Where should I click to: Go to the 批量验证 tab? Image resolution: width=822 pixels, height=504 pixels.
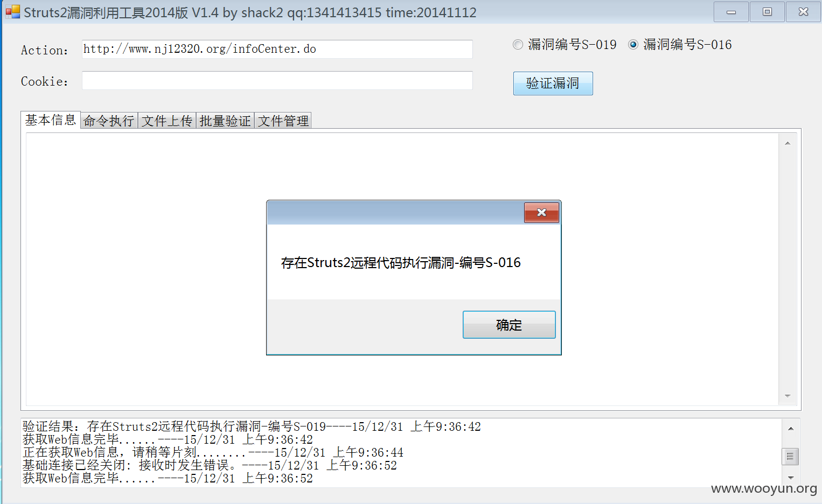(x=225, y=121)
